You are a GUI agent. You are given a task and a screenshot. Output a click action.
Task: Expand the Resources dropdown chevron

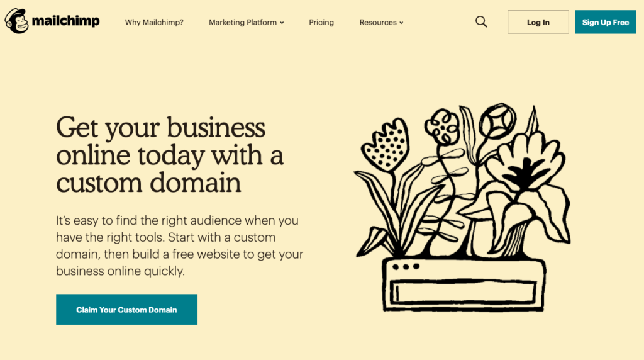(x=401, y=23)
